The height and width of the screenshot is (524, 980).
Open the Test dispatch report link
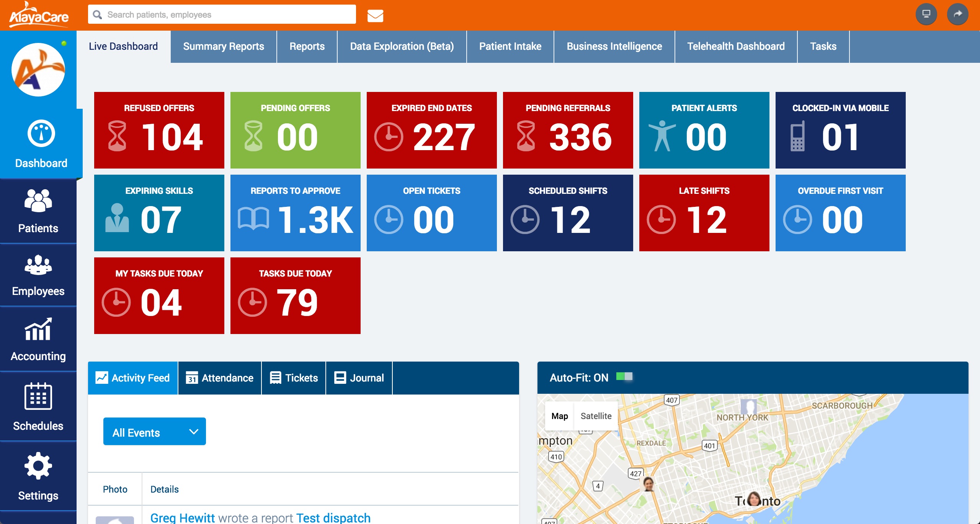333,518
